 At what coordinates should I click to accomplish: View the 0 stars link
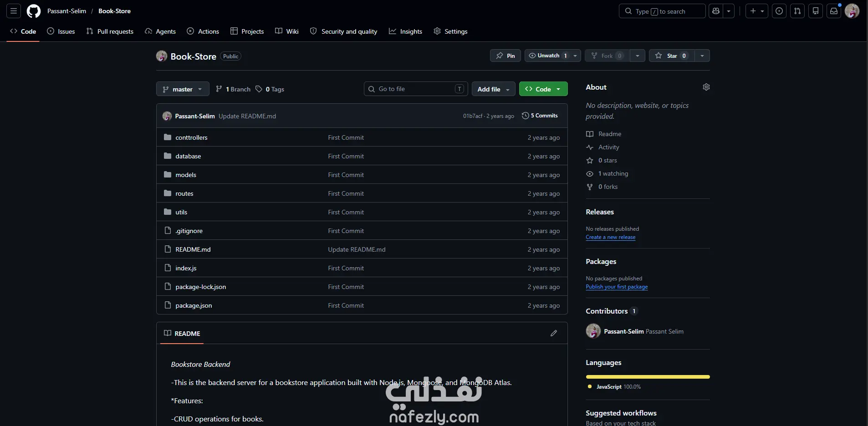[602, 160]
